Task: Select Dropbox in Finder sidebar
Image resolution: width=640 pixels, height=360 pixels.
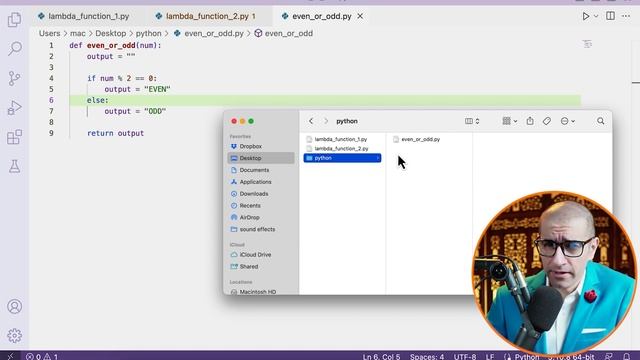Action: pos(261,146)
